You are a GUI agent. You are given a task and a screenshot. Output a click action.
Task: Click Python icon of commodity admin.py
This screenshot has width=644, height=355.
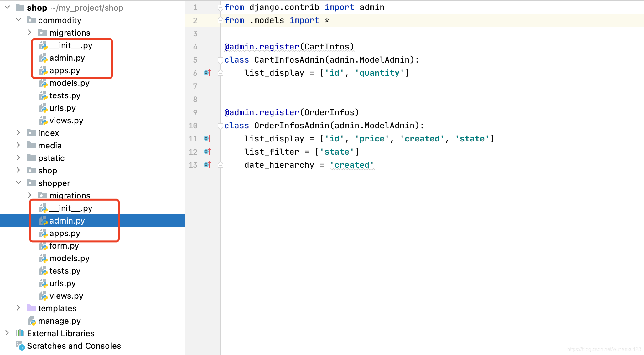(43, 58)
